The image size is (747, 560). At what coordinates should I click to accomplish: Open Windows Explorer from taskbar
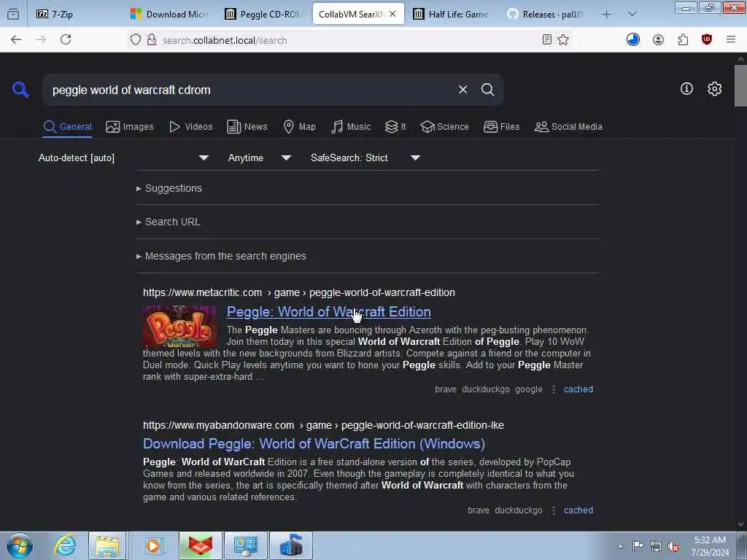tap(107, 545)
